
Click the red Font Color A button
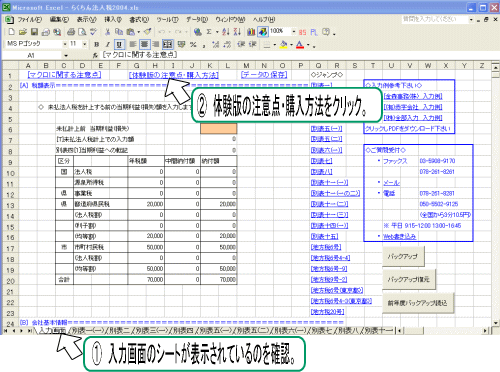[x=300, y=44]
